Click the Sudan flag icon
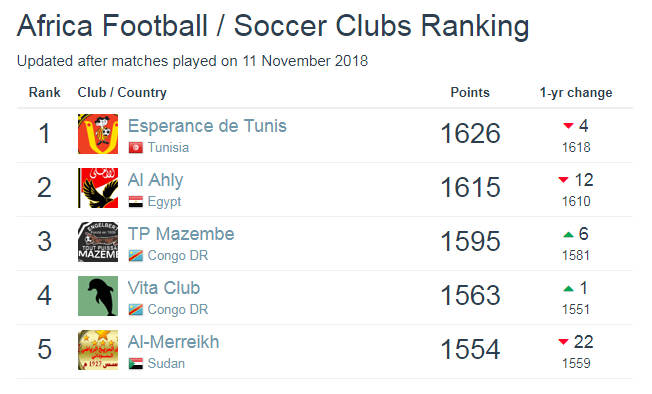Screen dimensions: 652x394 [136, 364]
